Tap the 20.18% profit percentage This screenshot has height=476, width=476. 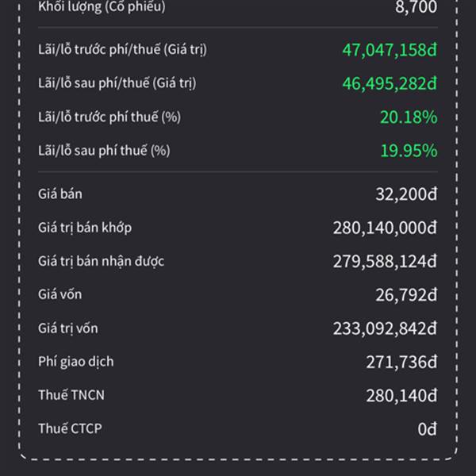click(409, 117)
